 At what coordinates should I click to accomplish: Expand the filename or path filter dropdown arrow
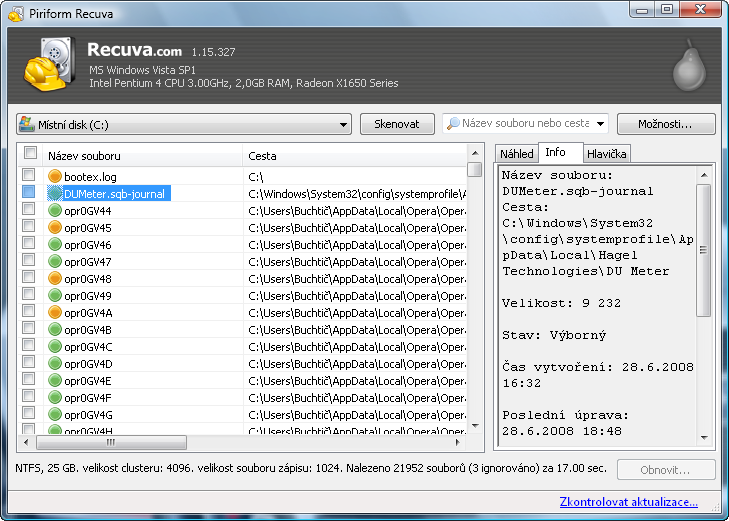click(600, 124)
